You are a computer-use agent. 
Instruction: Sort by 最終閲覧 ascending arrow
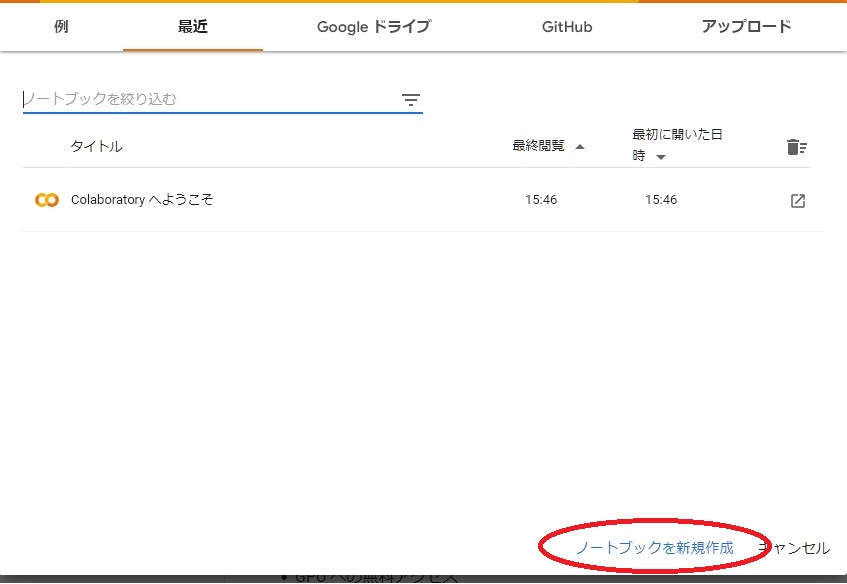pyautogui.click(x=580, y=146)
